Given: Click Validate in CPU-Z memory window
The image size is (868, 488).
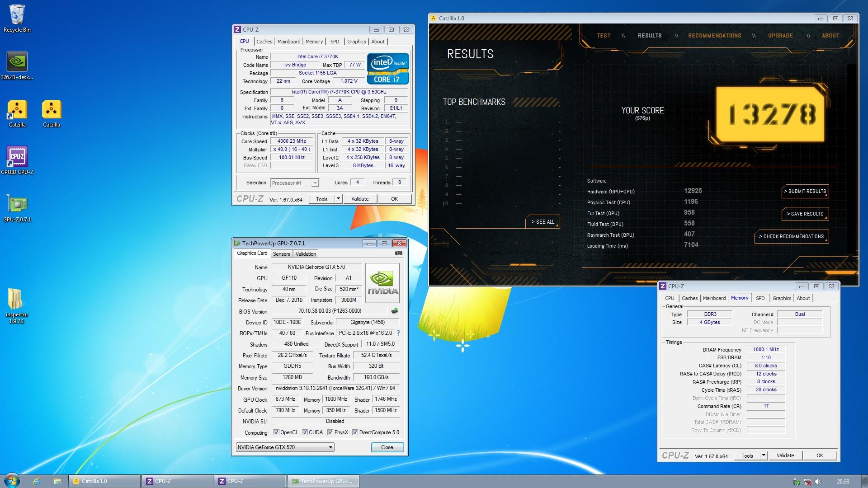Looking at the screenshot, I should (785, 455).
